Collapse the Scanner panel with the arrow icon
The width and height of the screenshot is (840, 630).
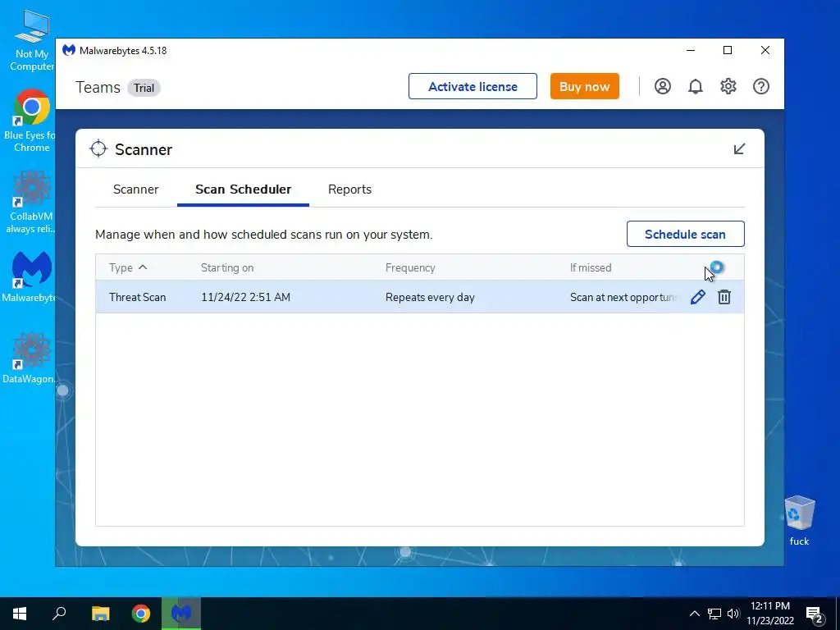pyautogui.click(x=739, y=149)
